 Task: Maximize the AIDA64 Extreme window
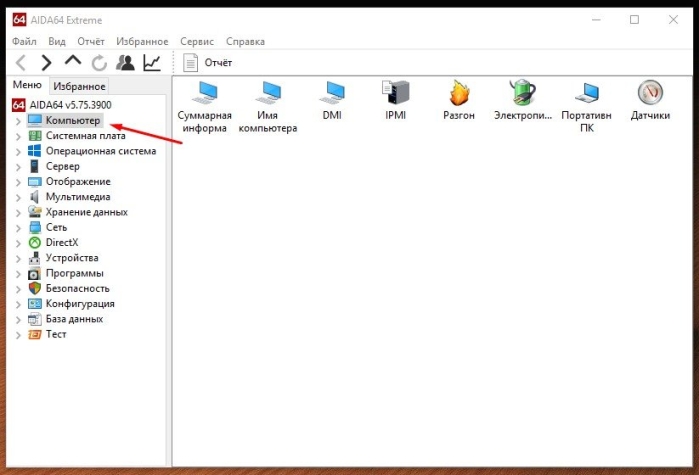coord(634,20)
